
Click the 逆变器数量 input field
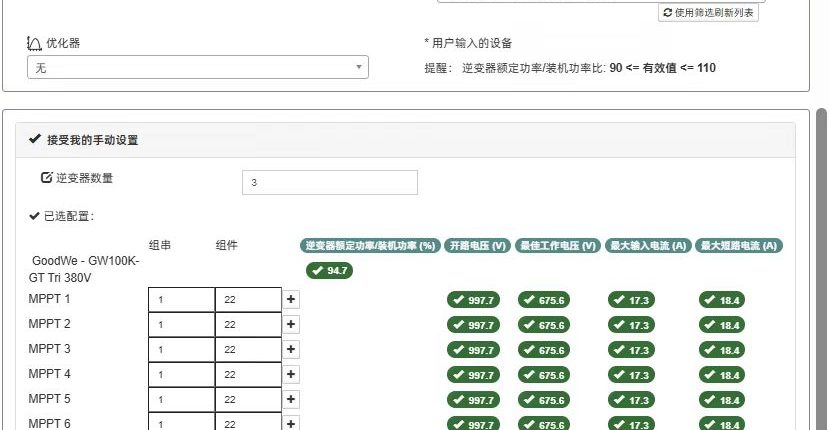click(330, 182)
